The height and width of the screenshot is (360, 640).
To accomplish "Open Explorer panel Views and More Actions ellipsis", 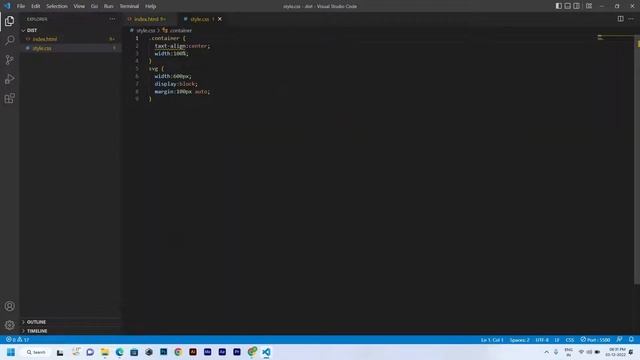I will click(x=112, y=19).
